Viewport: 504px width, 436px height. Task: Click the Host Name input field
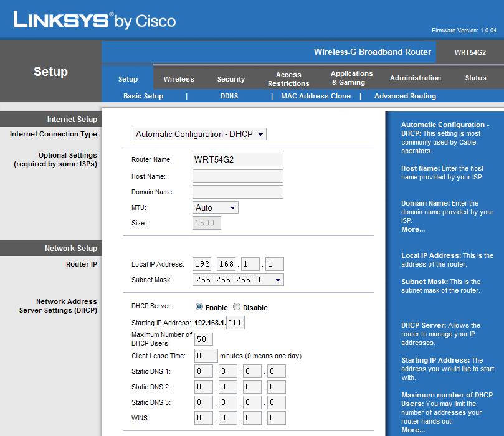point(238,176)
